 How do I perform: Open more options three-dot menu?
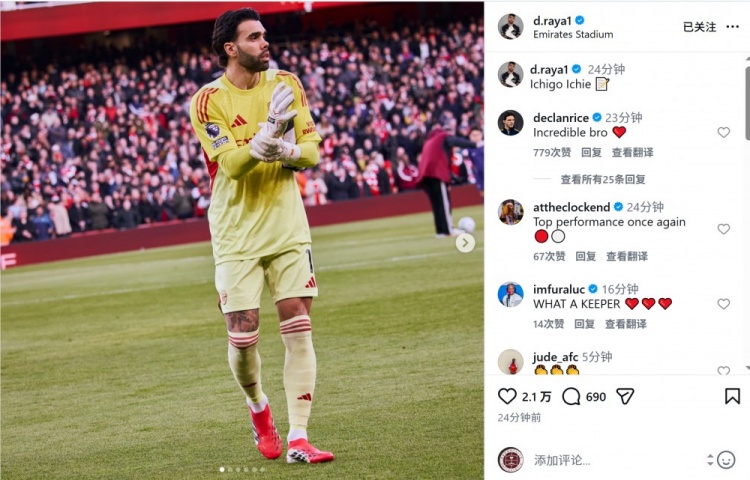click(732, 27)
